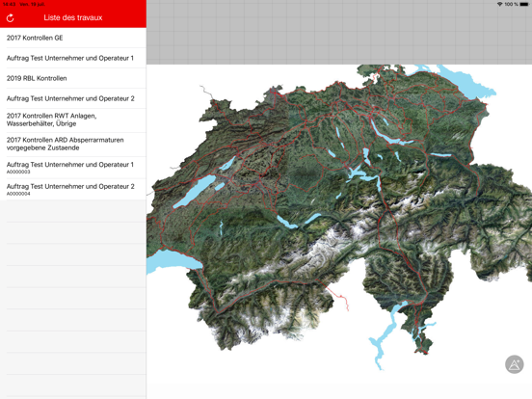Tap the grey grid area above map
Image resolution: width=532 pixels, height=399 pixels.
tap(339, 32)
